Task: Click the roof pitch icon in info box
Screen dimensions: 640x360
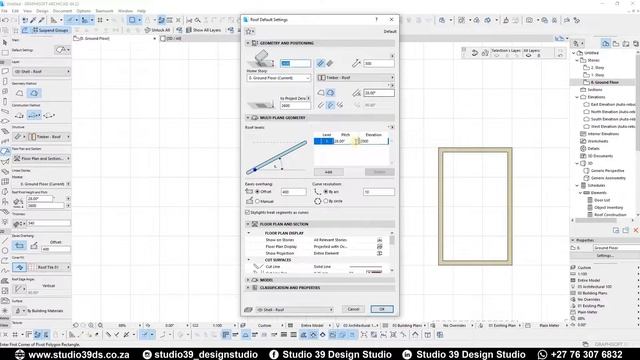Action: (18, 201)
